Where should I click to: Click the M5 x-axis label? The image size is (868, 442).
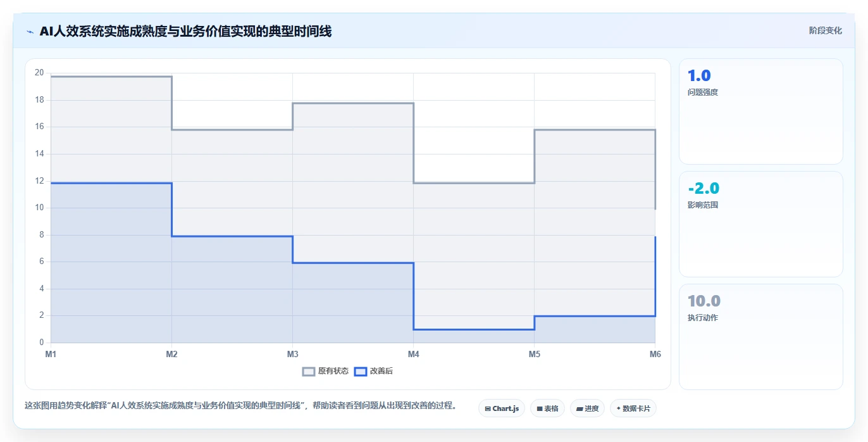(x=534, y=354)
